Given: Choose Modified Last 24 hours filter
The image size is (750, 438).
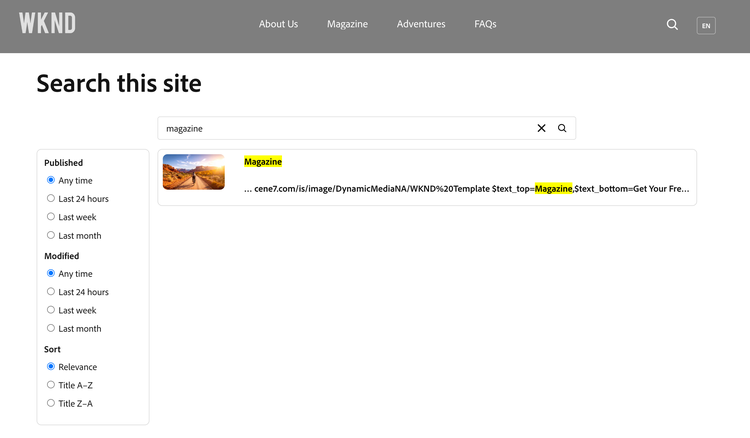Looking at the screenshot, I should (x=51, y=292).
